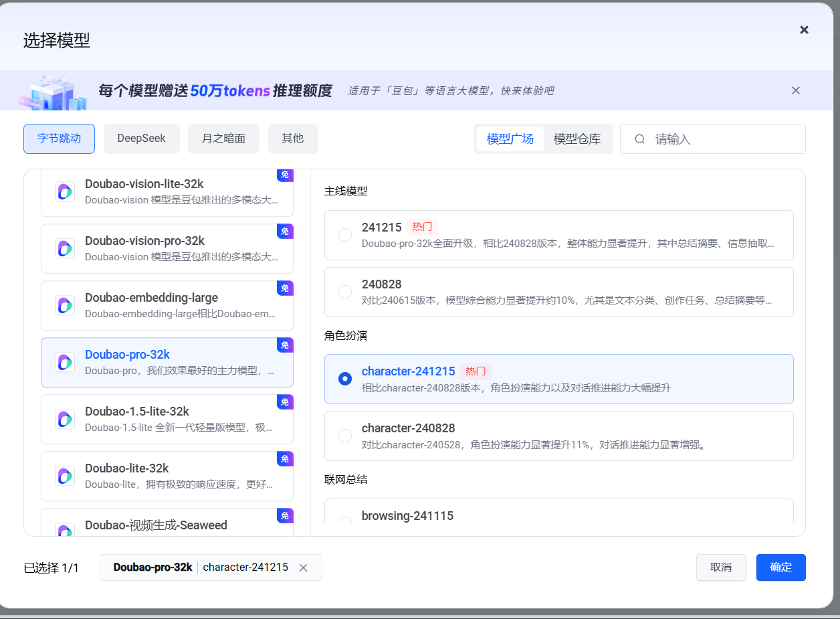Confirm selection with the 确定 button
840x619 pixels.
(781, 567)
